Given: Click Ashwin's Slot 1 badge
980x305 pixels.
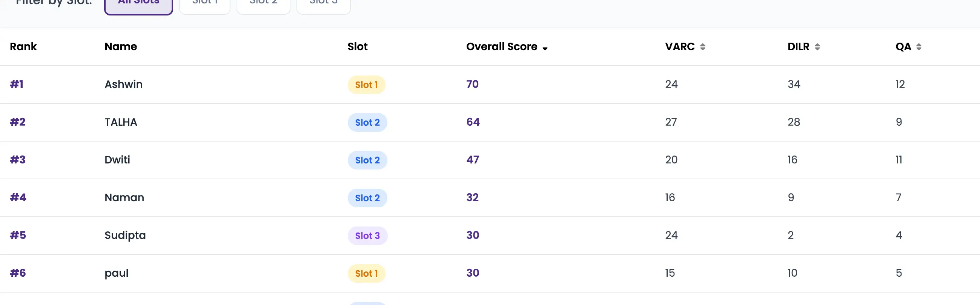Looking at the screenshot, I should tap(366, 85).
